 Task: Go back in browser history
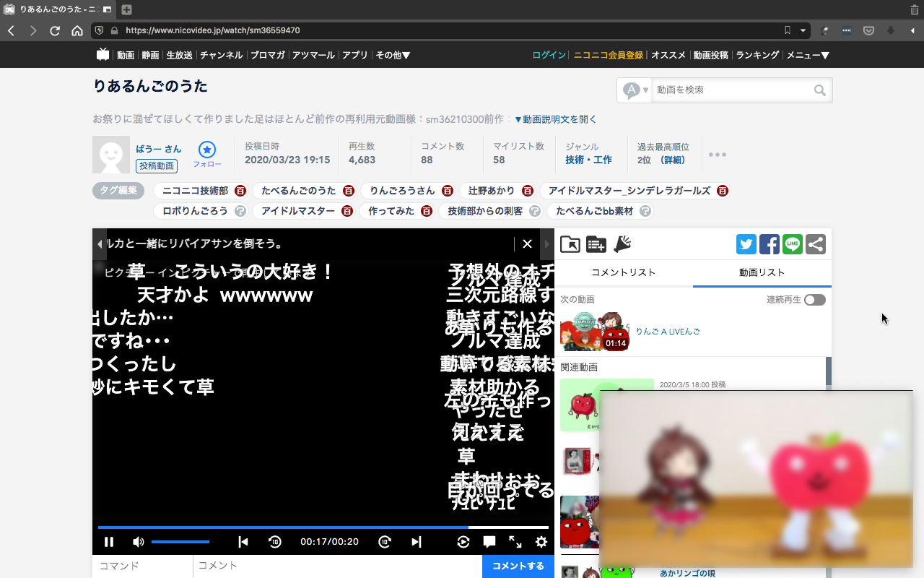point(11,30)
